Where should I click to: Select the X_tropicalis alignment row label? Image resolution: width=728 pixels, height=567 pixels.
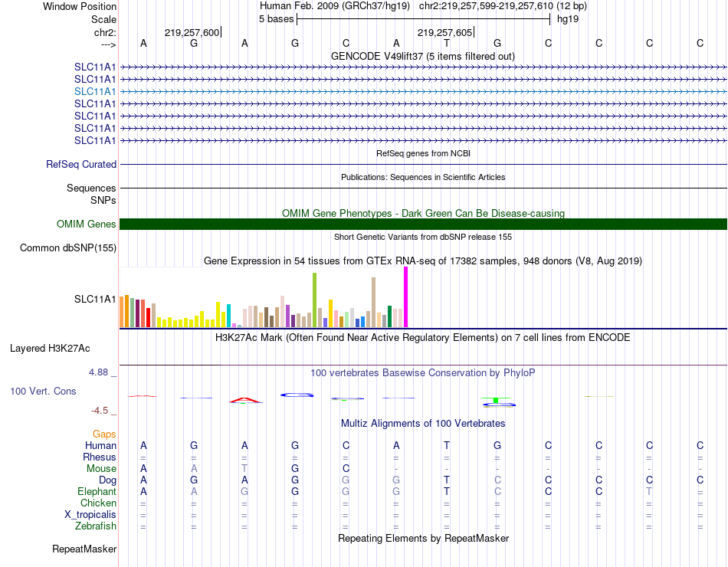pos(90,515)
